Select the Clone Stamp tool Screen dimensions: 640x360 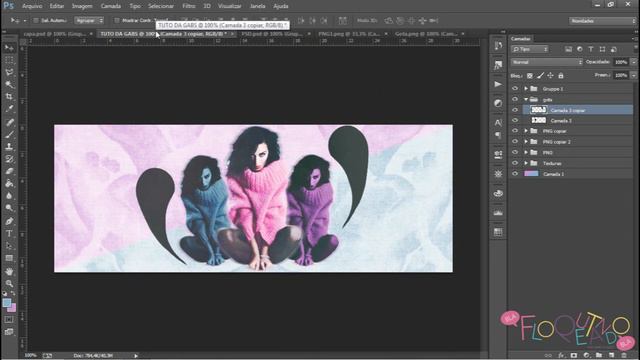[x=9, y=147]
